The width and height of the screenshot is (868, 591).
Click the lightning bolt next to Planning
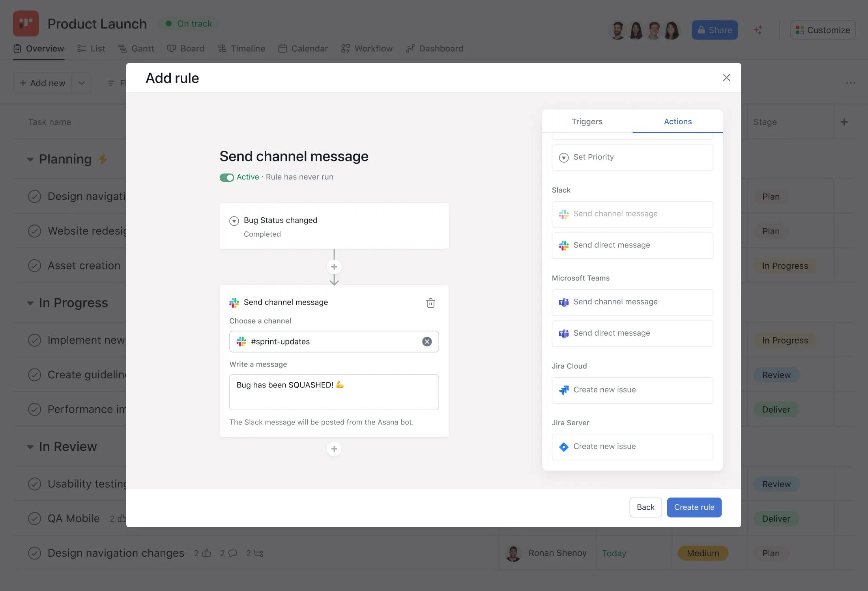pos(103,159)
